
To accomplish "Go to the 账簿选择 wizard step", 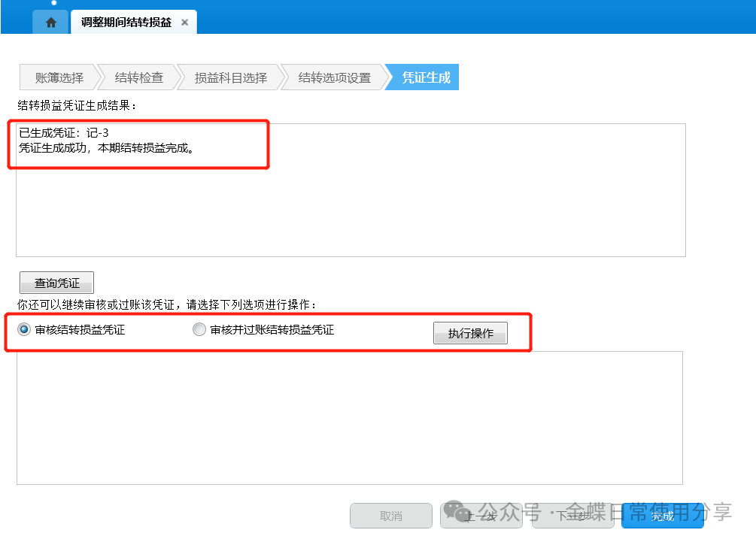I will coord(59,77).
